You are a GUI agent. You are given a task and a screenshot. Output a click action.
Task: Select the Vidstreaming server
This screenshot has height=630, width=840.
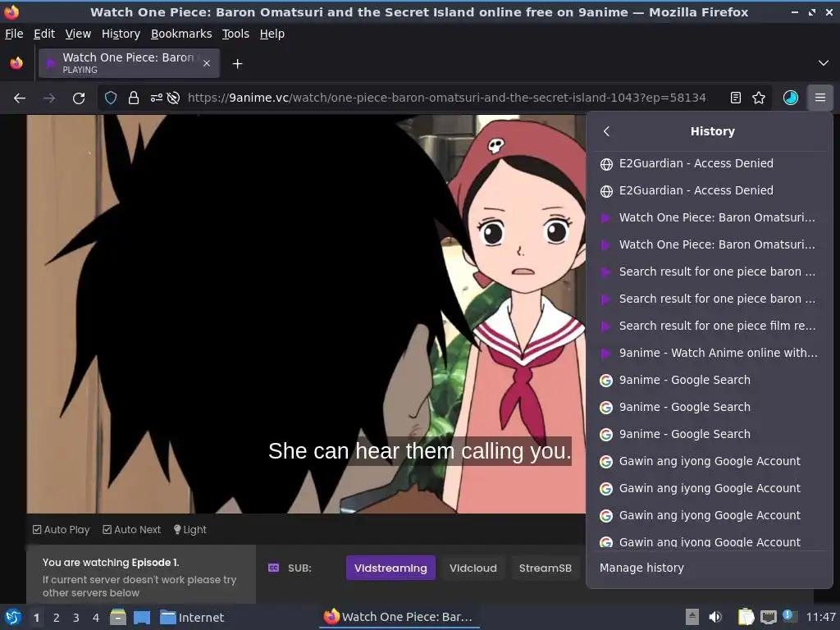[390, 568]
